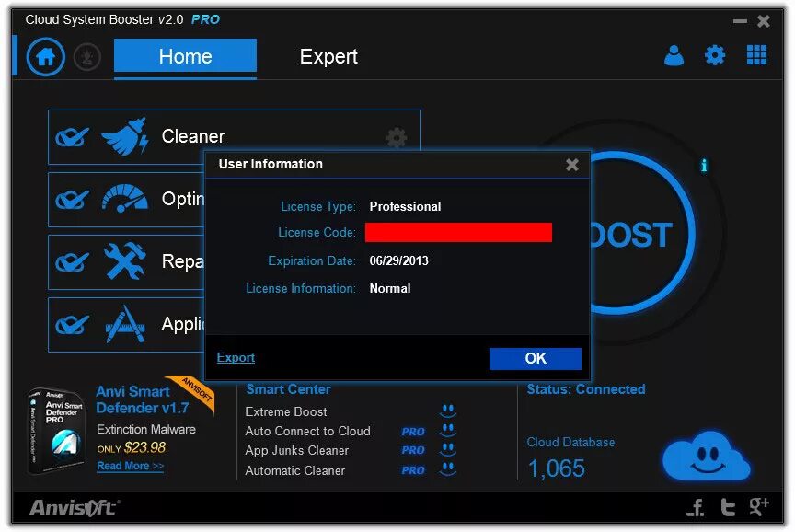
Task: Toggle Auto Connect to Cloud smiley
Action: [x=448, y=430]
